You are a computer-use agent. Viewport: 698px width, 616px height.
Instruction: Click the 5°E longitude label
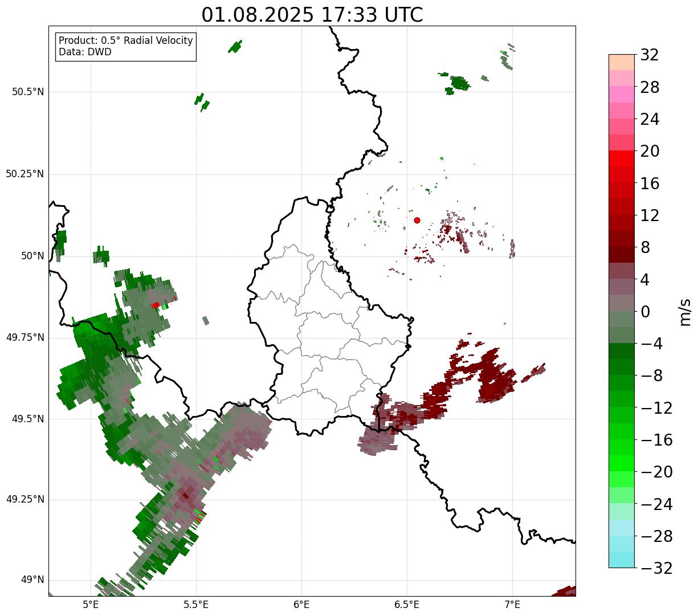[91, 604]
